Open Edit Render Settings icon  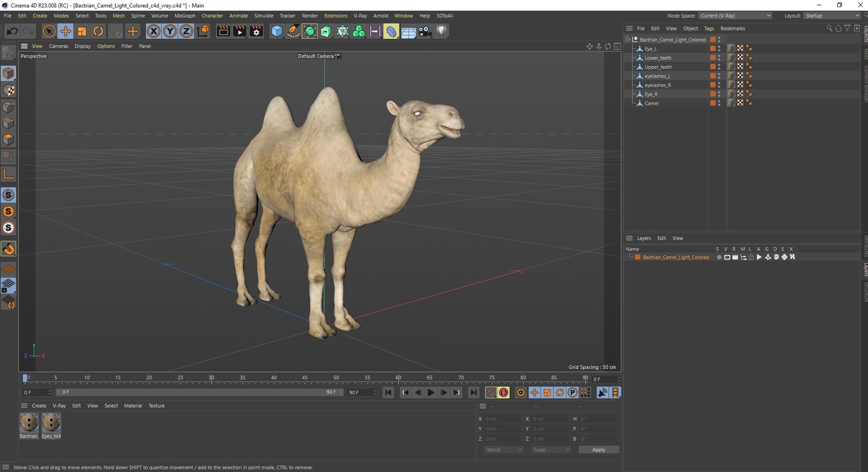(256, 31)
